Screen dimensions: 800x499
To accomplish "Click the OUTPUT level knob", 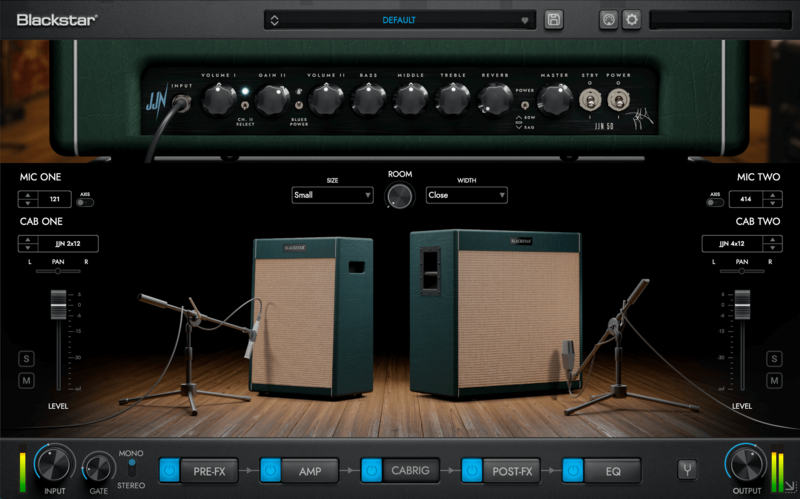I will [x=746, y=465].
